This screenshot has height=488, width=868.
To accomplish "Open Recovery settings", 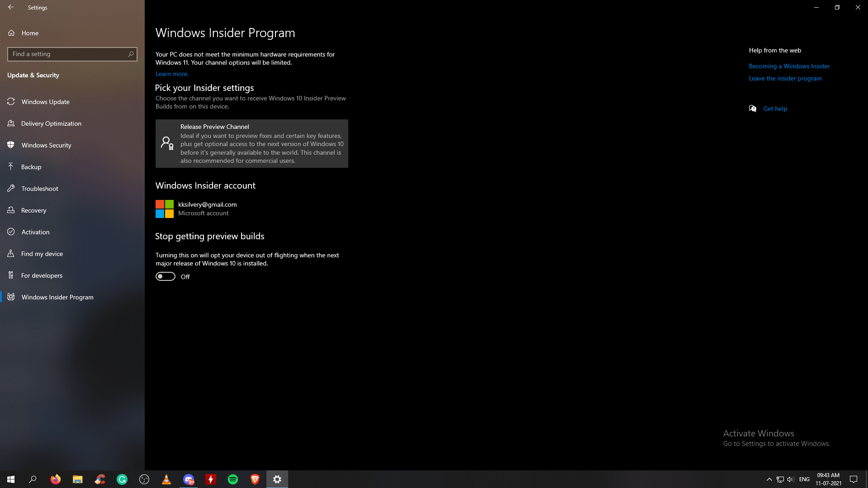I will [x=72, y=210].
